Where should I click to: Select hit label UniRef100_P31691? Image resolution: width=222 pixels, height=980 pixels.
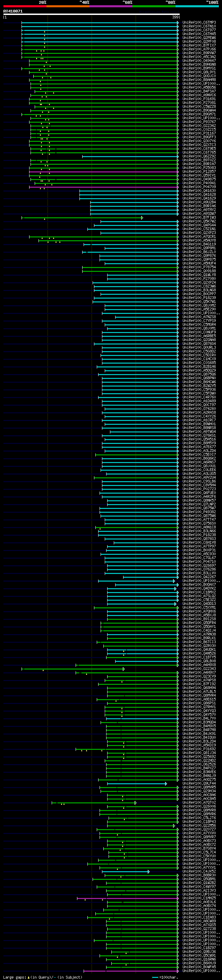click(x=199, y=99)
